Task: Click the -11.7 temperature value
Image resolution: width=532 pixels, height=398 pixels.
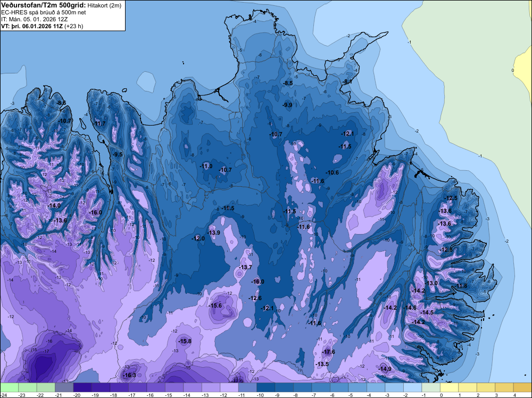Action: point(99,123)
